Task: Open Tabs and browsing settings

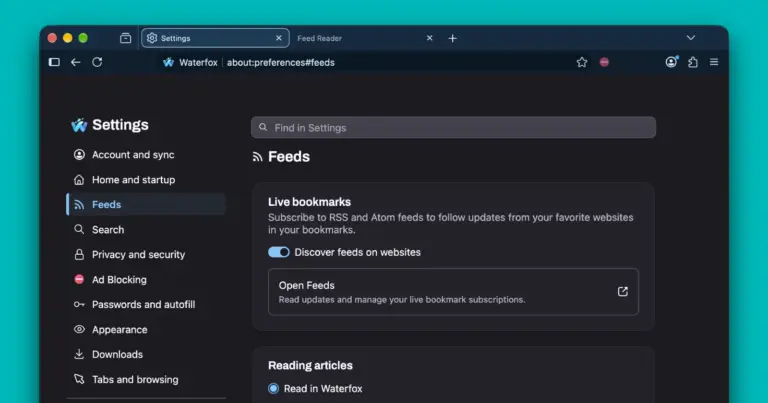Action: pyautogui.click(x=146, y=379)
